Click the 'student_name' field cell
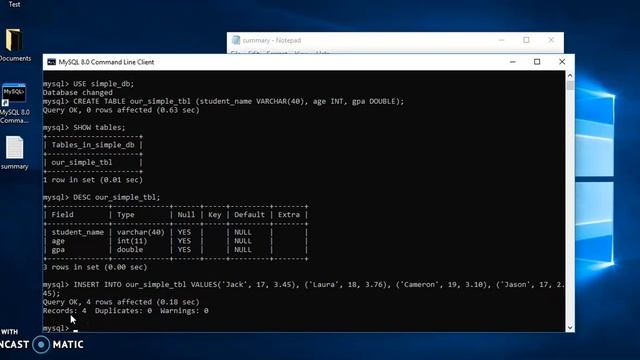This screenshot has width=640, height=360. tap(78, 232)
